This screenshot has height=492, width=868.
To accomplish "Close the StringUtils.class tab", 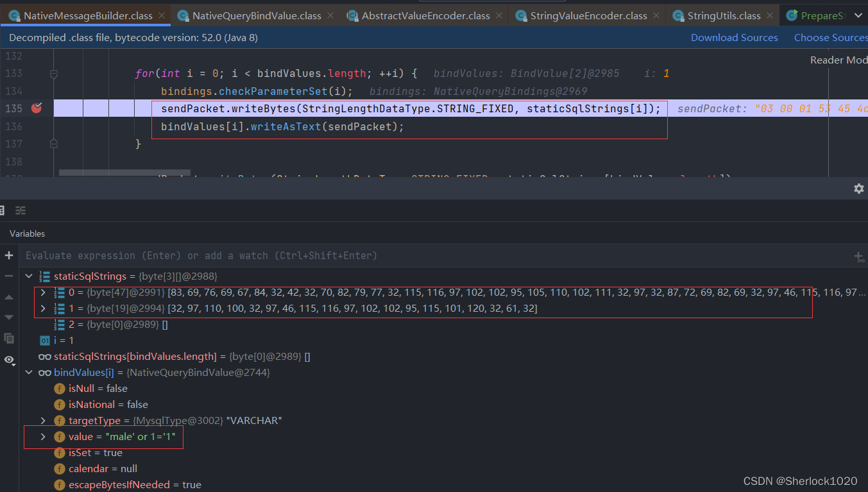I will [x=769, y=15].
